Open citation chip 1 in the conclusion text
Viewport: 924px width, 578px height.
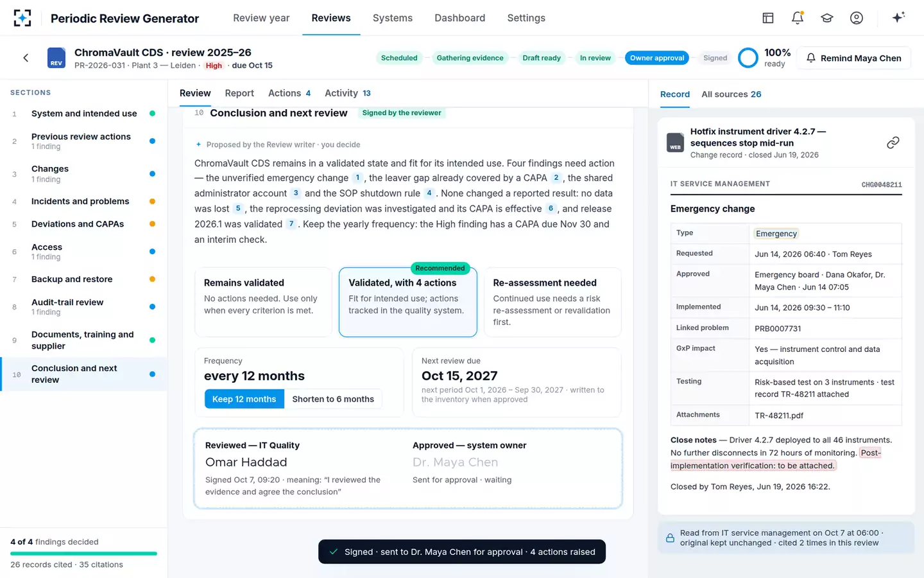(358, 178)
